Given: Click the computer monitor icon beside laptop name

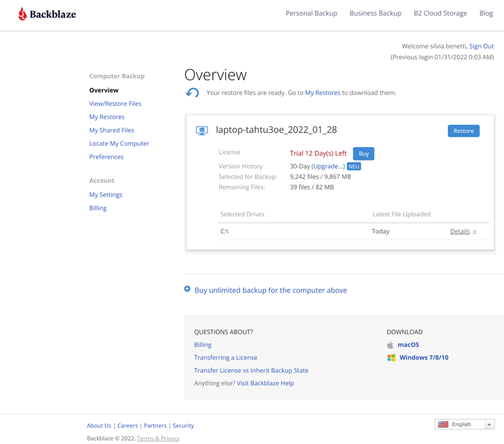Looking at the screenshot, I should (202, 131).
